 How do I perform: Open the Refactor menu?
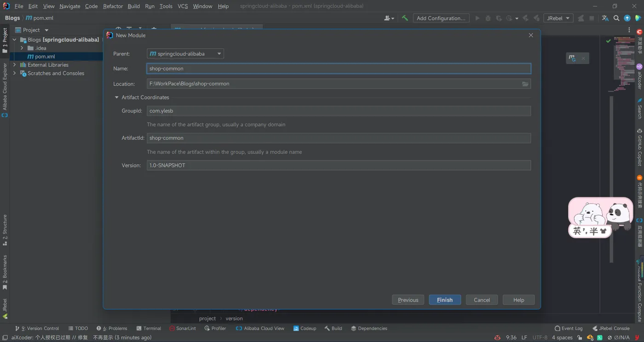pos(113,6)
